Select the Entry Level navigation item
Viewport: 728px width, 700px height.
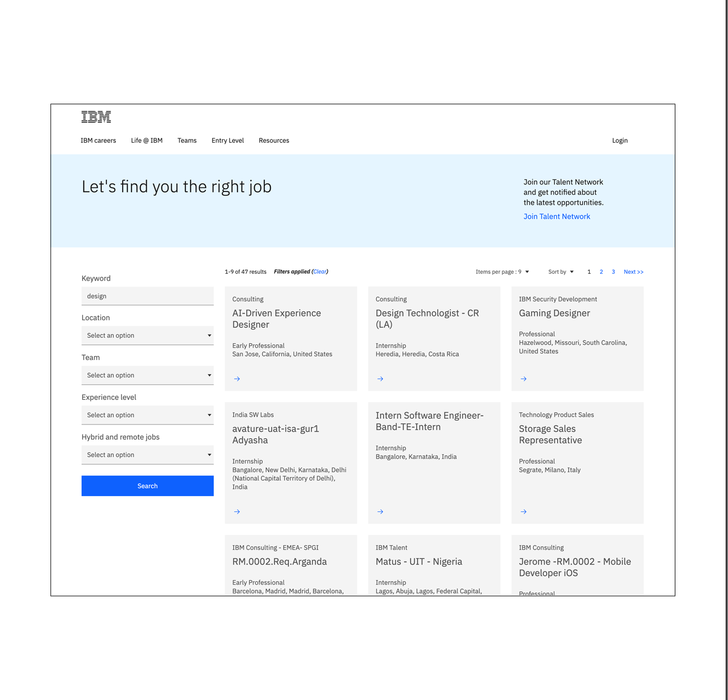pos(227,141)
